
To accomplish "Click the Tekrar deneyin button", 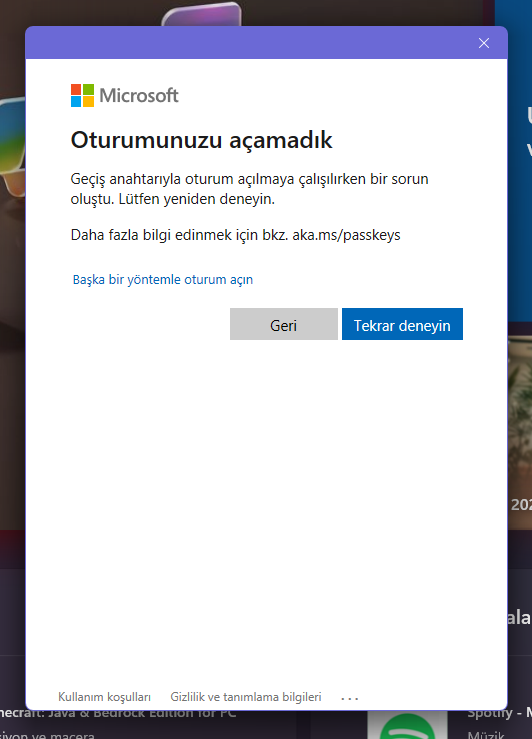I will pyautogui.click(x=402, y=324).
